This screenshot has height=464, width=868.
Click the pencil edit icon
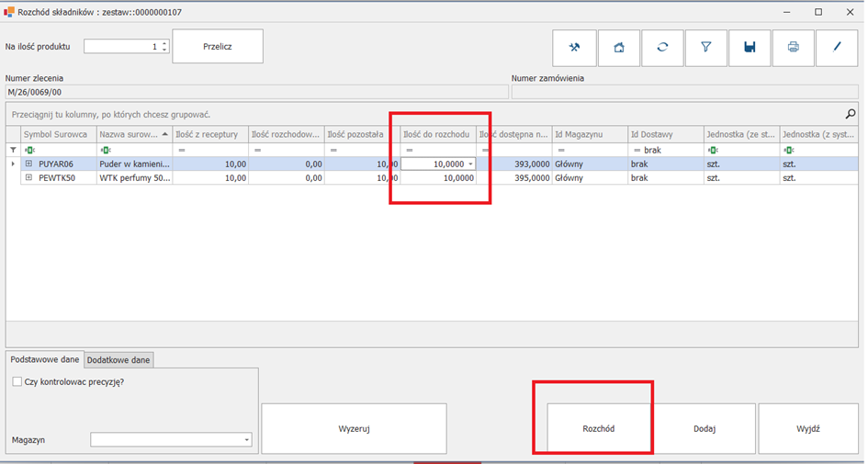click(x=837, y=48)
